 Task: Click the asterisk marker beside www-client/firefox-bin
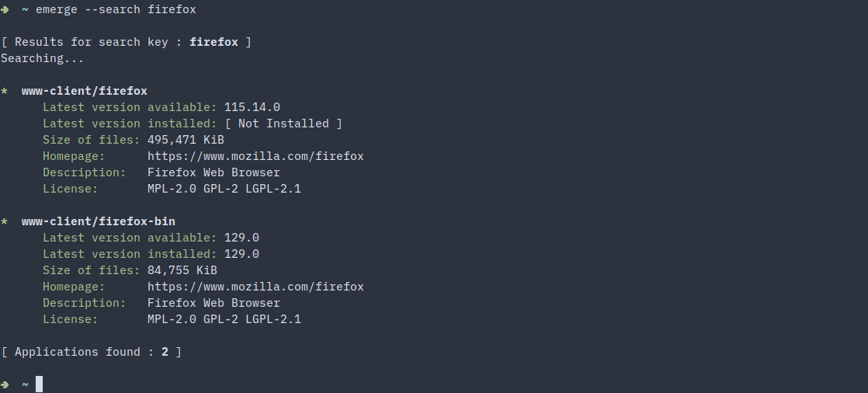[x=5, y=221]
